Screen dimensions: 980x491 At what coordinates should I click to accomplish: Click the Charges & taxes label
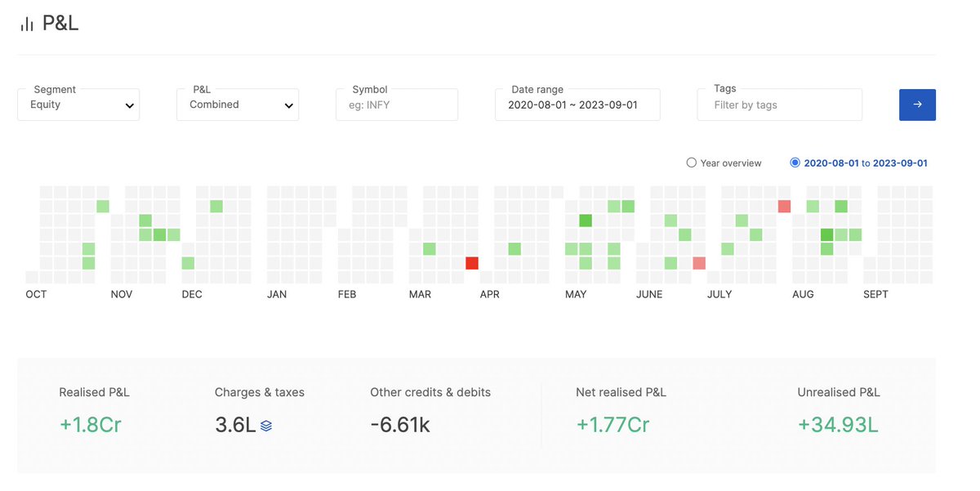pyautogui.click(x=260, y=392)
